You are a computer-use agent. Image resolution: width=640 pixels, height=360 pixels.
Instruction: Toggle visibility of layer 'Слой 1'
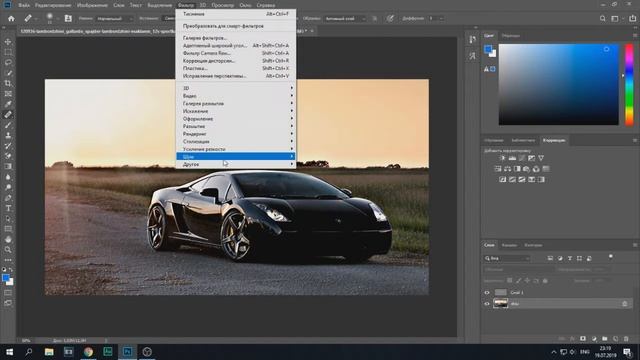click(487, 293)
